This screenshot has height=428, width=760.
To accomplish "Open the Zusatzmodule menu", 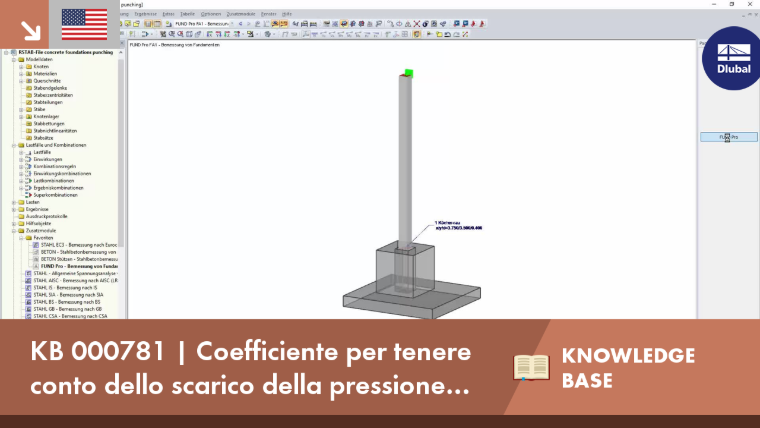I will point(241,14).
